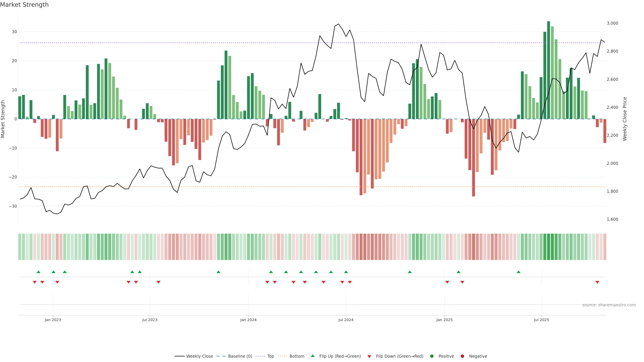
Task: Click the last red flip-down marker at far right
Action: tap(597, 282)
